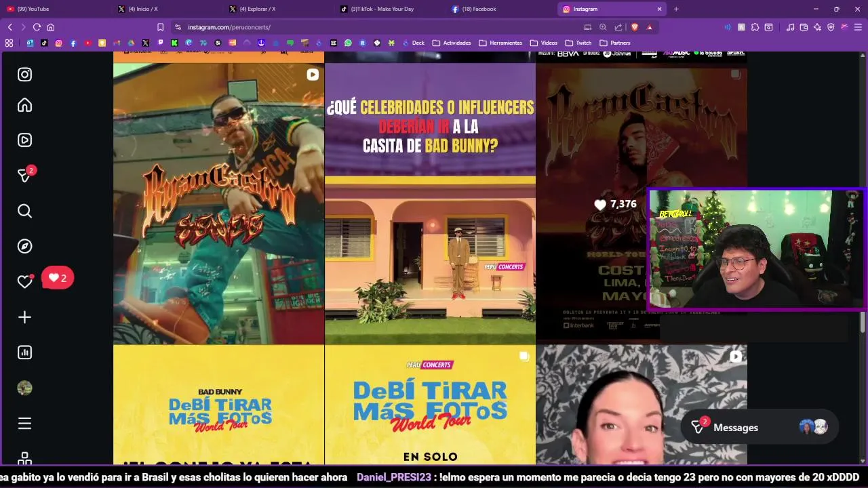Viewport: 868px width, 488px height.
Task: Click the Create plus icon in sidebar
Action: point(24,317)
